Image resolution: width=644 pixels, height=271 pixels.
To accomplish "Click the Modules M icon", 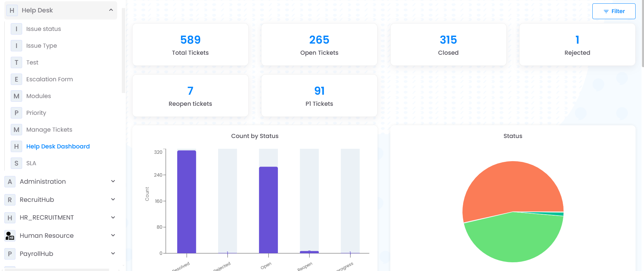I will [x=16, y=96].
